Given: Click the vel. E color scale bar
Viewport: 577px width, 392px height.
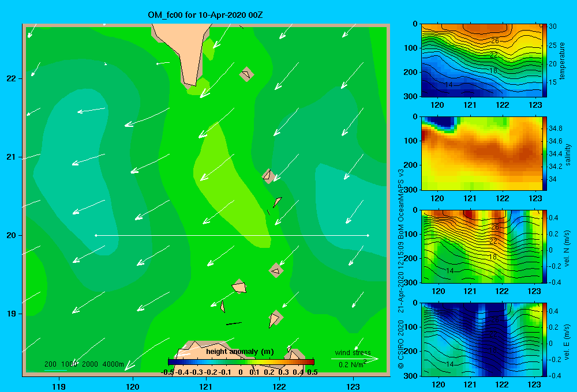Looking at the screenshot, I should pos(545,340).
